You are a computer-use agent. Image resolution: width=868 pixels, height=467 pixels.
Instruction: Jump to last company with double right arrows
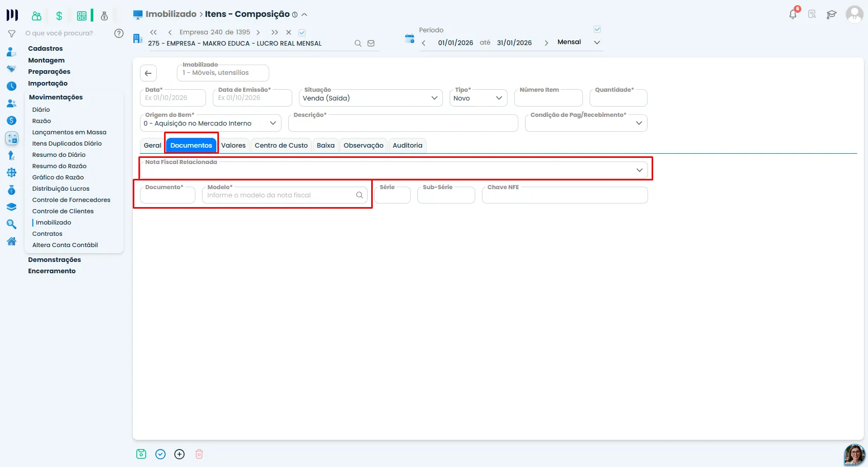point(275,32)
